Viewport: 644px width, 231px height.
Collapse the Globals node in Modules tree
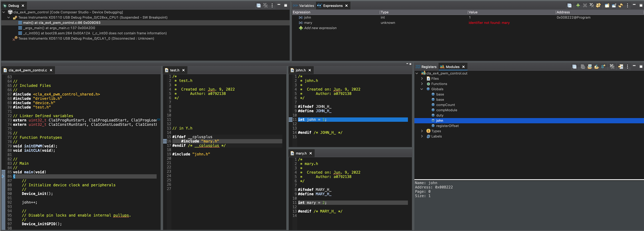[x=422, y=89]
